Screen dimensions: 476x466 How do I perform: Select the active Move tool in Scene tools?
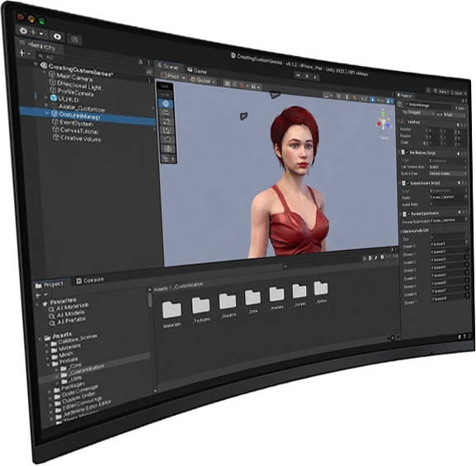(166, 104)
